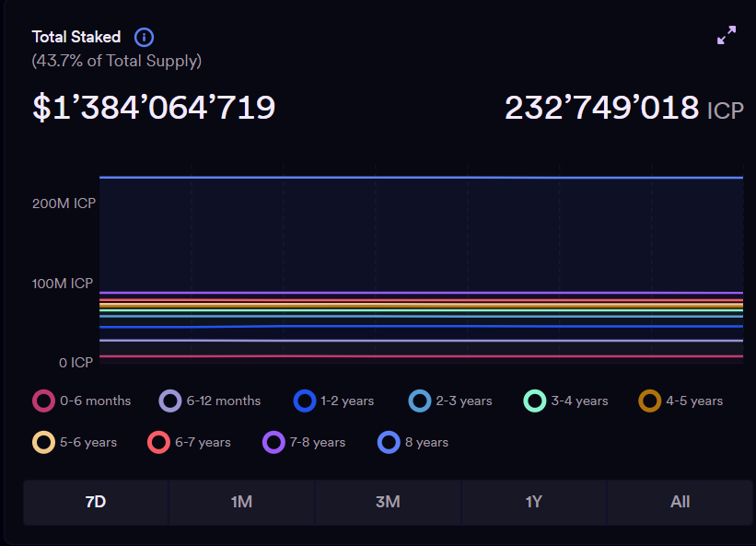Toggle the 6-7 years series
This screenshot has height=546, width=756.
[x=189, y=442]
